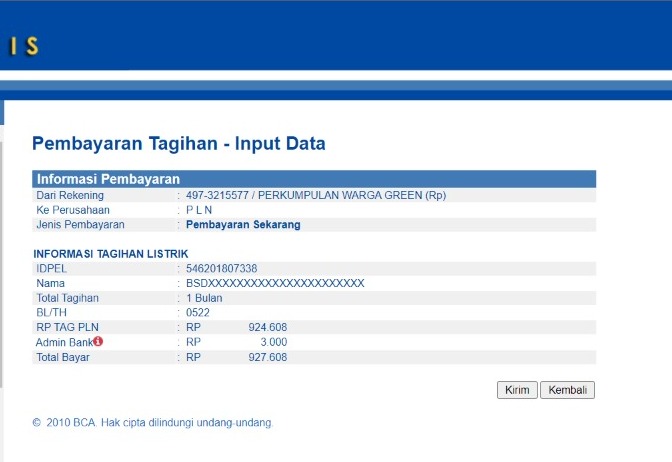Click the 2010 BCA copyright notice

pos(152,423)
